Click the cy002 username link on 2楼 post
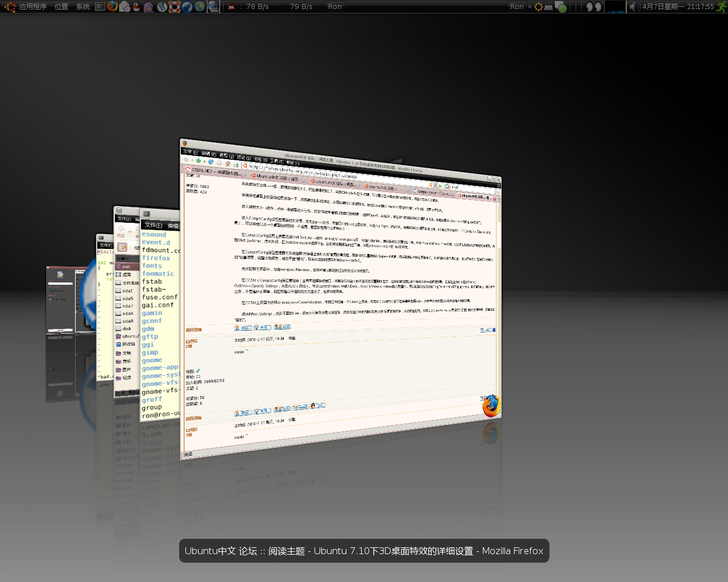 click(x=192, y=341)
